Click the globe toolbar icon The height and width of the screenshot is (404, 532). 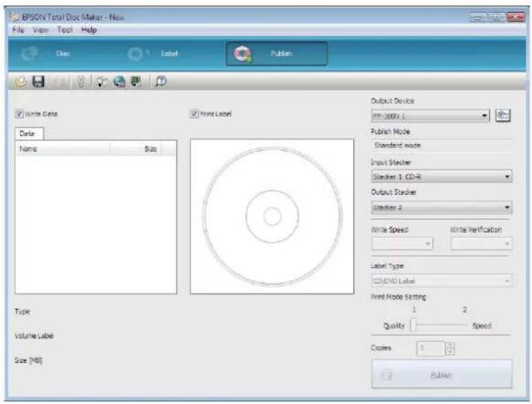[119, 82]
